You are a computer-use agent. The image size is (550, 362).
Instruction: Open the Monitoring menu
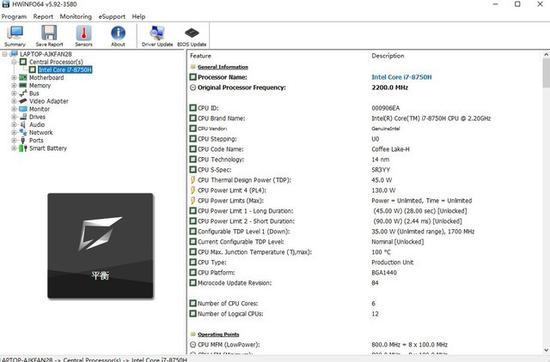pyautogui.click(x=76, y=16)
